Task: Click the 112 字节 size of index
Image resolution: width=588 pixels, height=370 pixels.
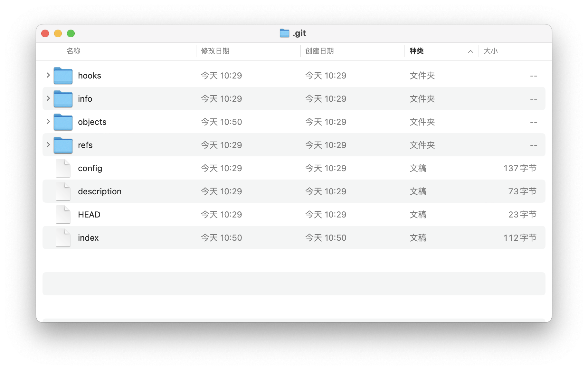Action: coord(520,238)
